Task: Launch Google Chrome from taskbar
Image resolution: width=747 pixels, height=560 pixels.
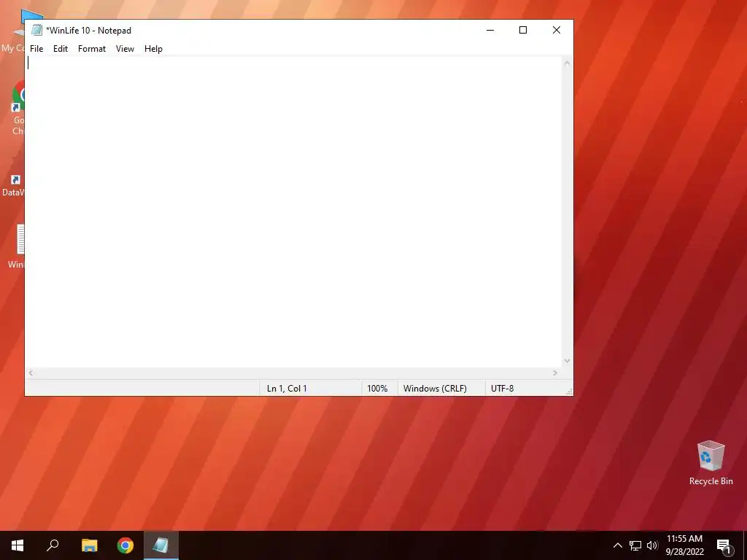Action: pyautogui.click(x=125, y=545)
